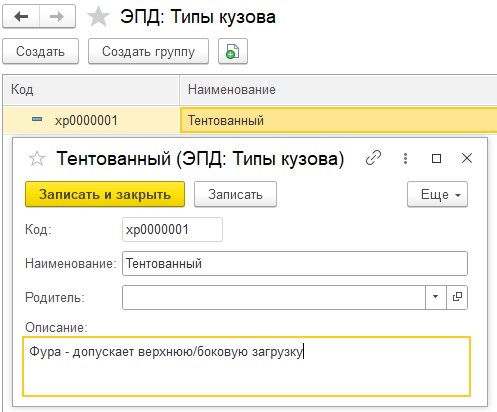Click the Создать button
This screenshot has height=412, width=497.
coord(41,51)
